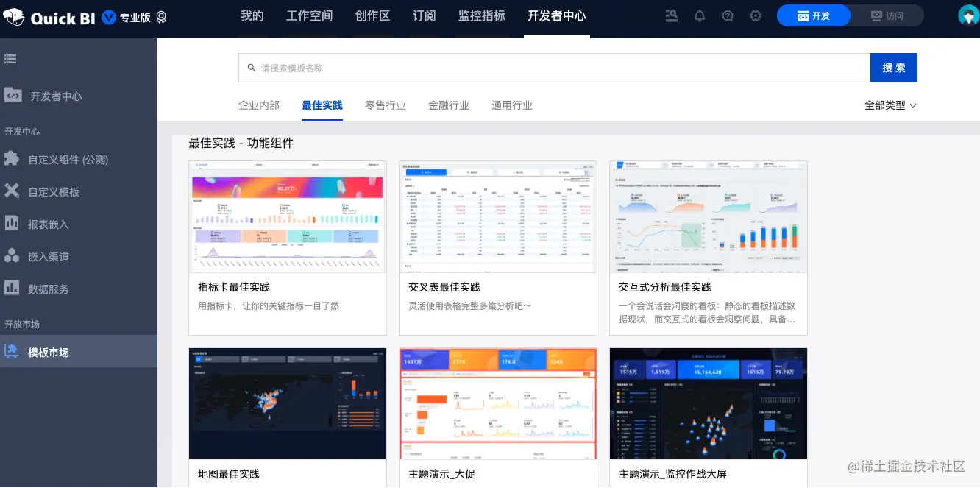Click the 最佳实践 - 功能组件 section heading
980x488 pixels.
click(x=241, y=144)
